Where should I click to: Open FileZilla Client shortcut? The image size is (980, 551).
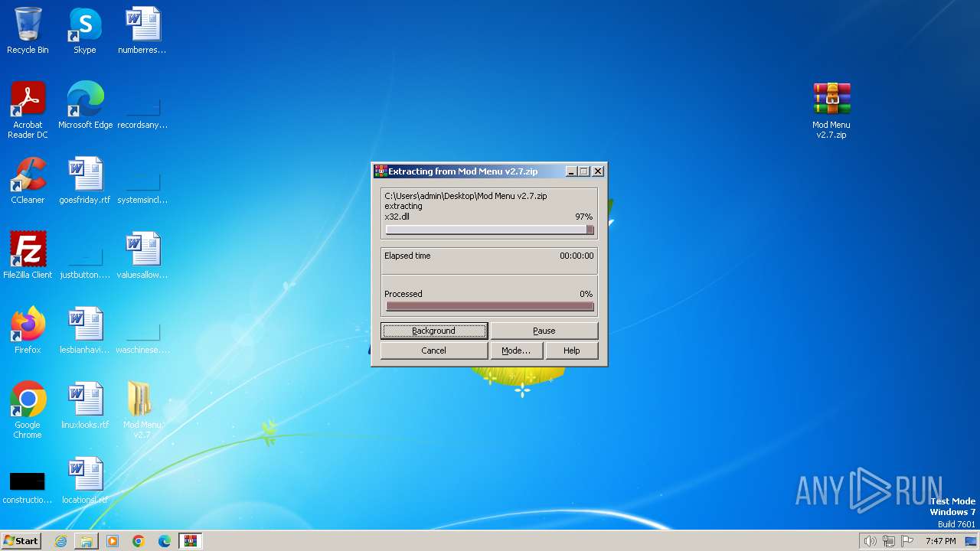(x=28, y=256)
